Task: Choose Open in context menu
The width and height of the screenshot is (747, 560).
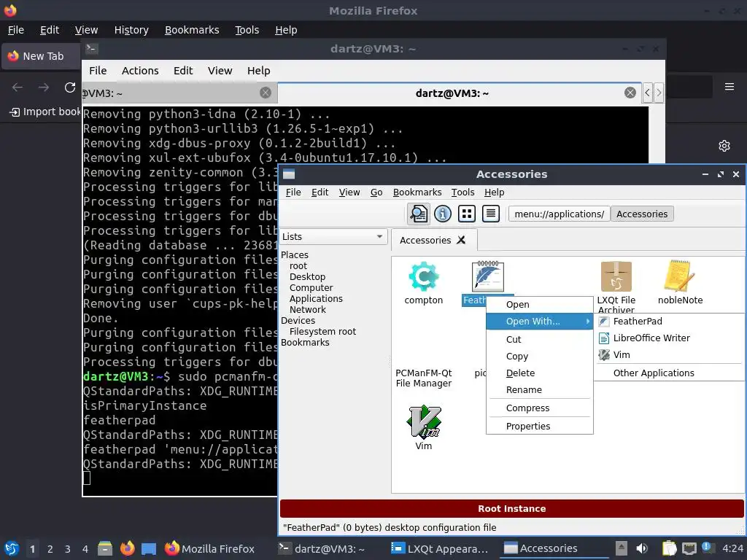Action: point(539,304)
